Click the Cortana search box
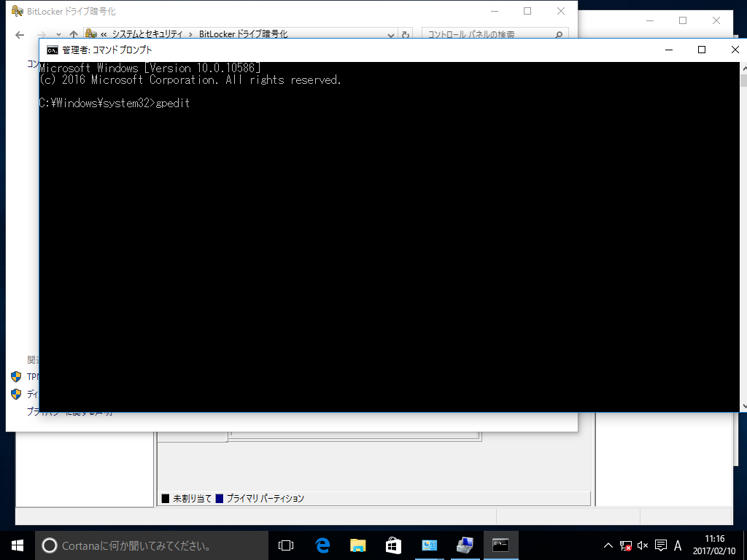 [x=152, y=545]
